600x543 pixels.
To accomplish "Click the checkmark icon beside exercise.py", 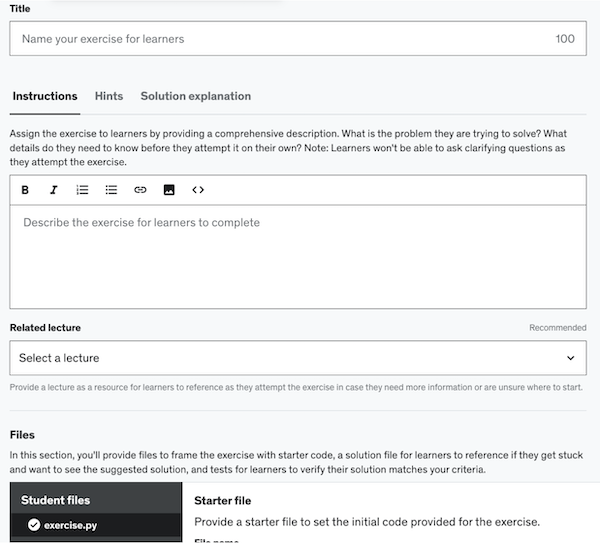I will (x=34, y=524).
